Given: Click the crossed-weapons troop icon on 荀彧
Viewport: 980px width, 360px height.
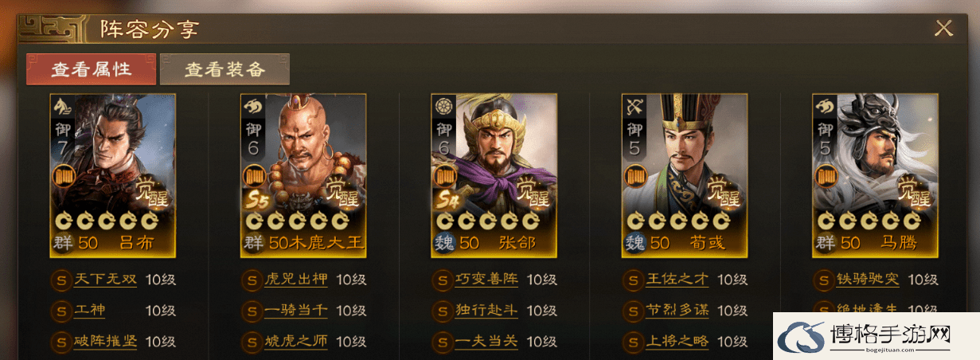Looking at the screenshot, I should pyautogui.click(x=634, y=105).
